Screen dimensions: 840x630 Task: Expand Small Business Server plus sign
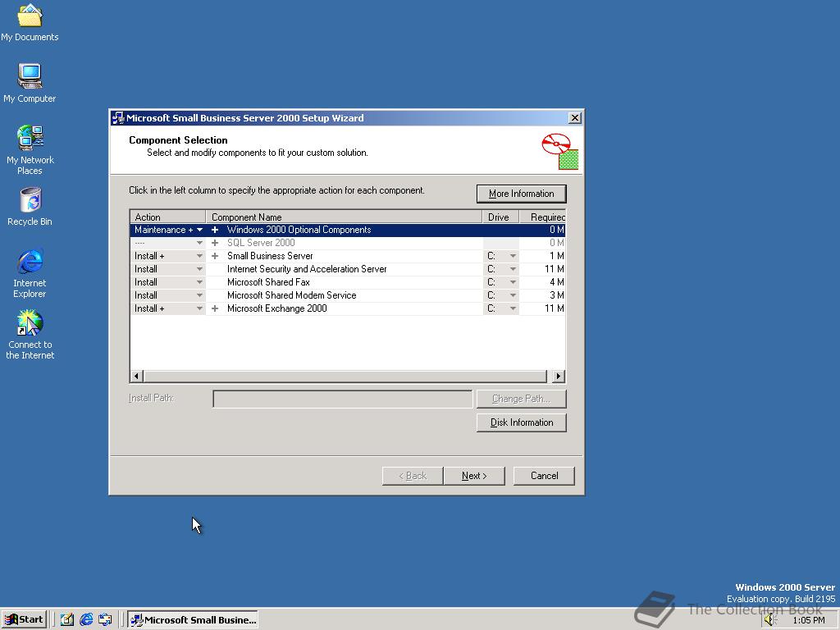coord(215,256)
